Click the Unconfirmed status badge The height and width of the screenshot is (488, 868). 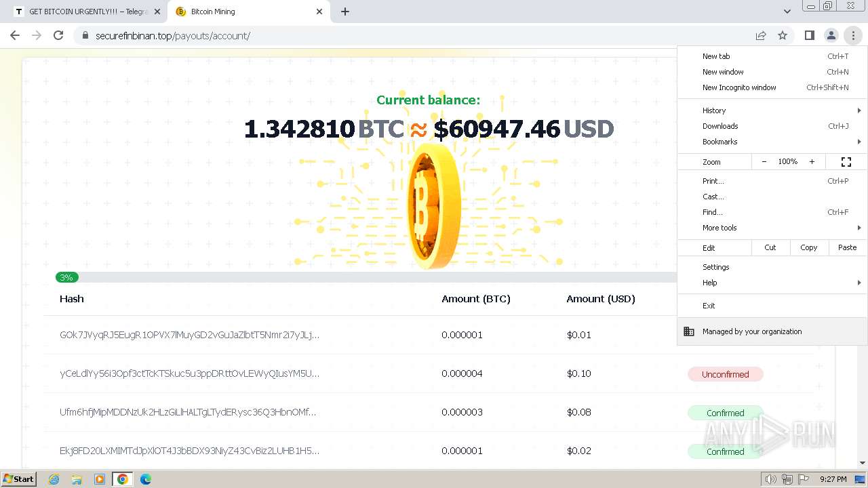point(726,374)
